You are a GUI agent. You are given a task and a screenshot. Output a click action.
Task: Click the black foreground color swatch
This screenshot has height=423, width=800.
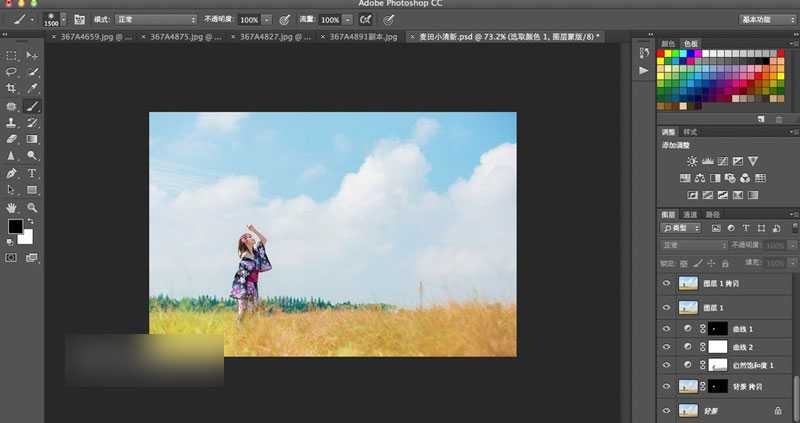[x=15, y=227]
